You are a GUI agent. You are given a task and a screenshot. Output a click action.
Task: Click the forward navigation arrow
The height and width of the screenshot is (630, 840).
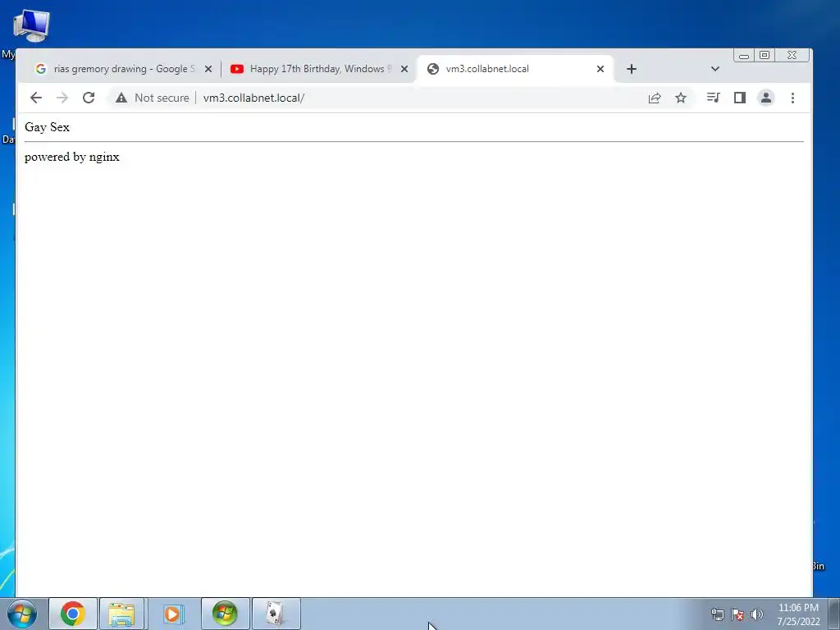click(62, 98)
